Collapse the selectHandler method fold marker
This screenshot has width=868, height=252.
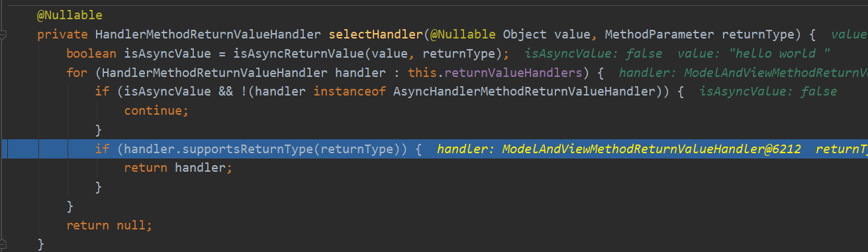point(3,34)
